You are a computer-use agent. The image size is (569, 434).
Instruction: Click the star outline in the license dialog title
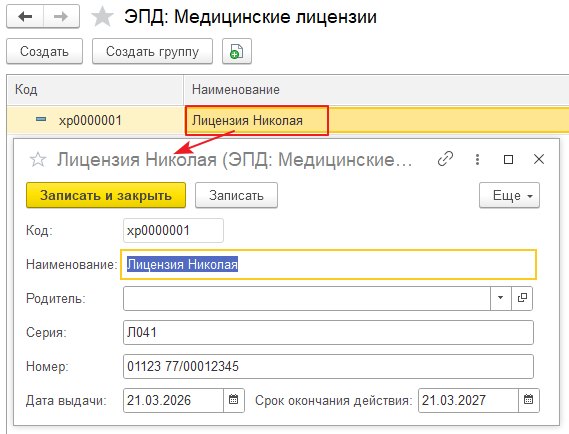point(38,160)
